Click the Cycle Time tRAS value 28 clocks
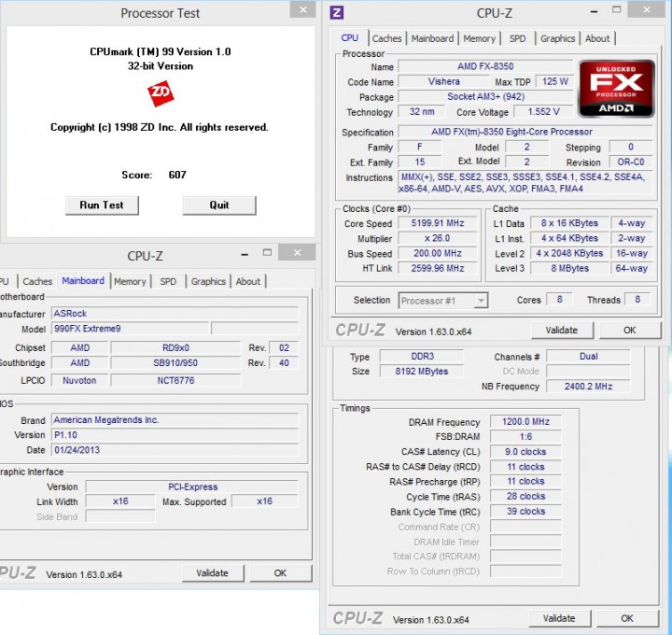This screenshot has width=672, height=635. (525, 496)
